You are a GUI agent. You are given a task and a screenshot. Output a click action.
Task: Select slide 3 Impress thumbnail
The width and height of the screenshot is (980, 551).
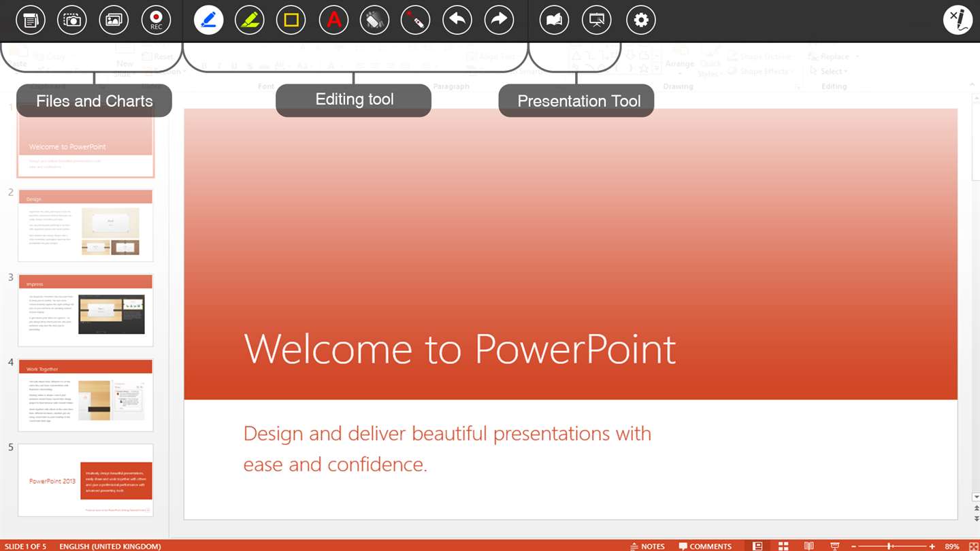(85, 310)
